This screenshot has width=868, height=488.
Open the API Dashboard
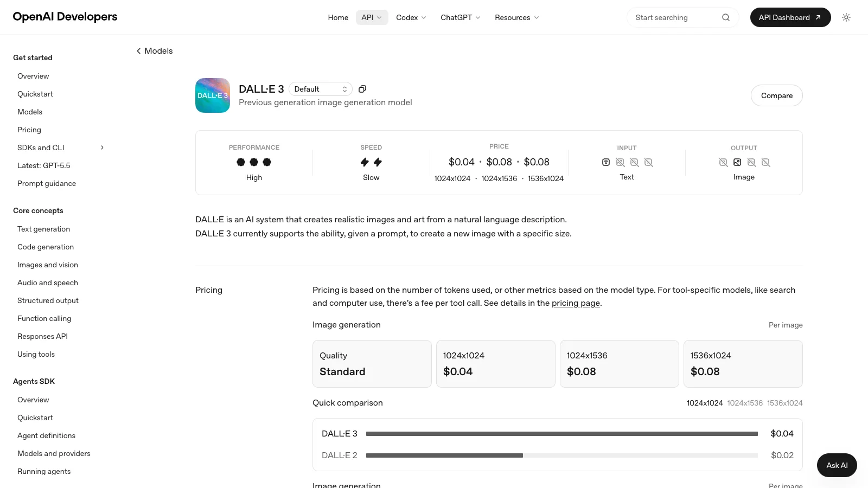tap(790, 17)
